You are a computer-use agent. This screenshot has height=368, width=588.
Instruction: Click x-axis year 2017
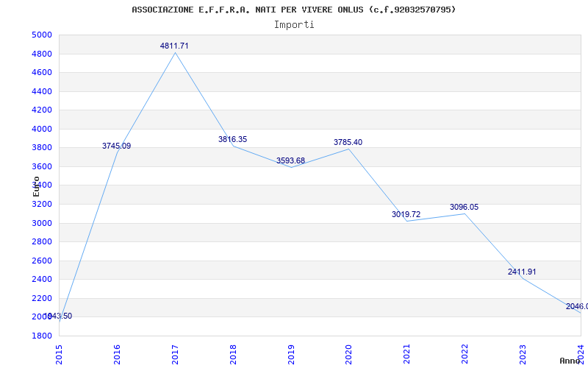click(x=175, y=355)
